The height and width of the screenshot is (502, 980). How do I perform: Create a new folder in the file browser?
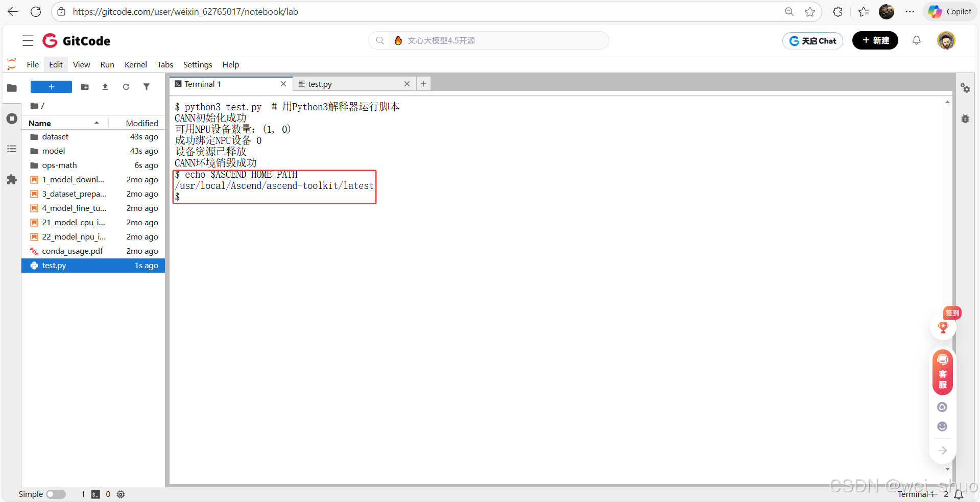[84, 87]
